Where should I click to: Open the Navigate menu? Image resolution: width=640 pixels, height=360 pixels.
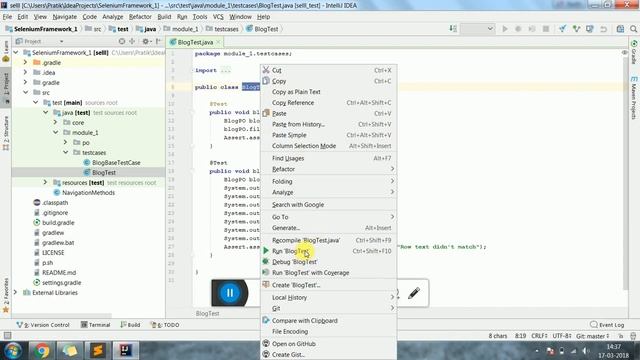pyautogui.click(x=64, y=17)
